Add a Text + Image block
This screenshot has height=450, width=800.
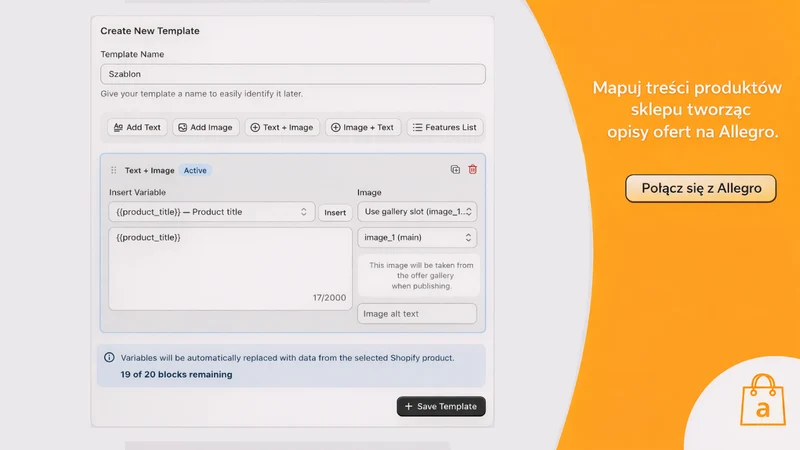pos(282,128)
